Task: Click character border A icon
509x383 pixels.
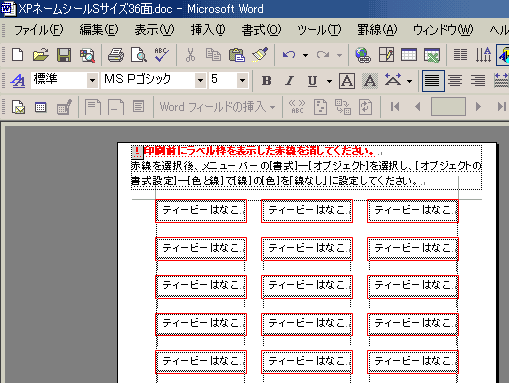Action: [347, 80]
